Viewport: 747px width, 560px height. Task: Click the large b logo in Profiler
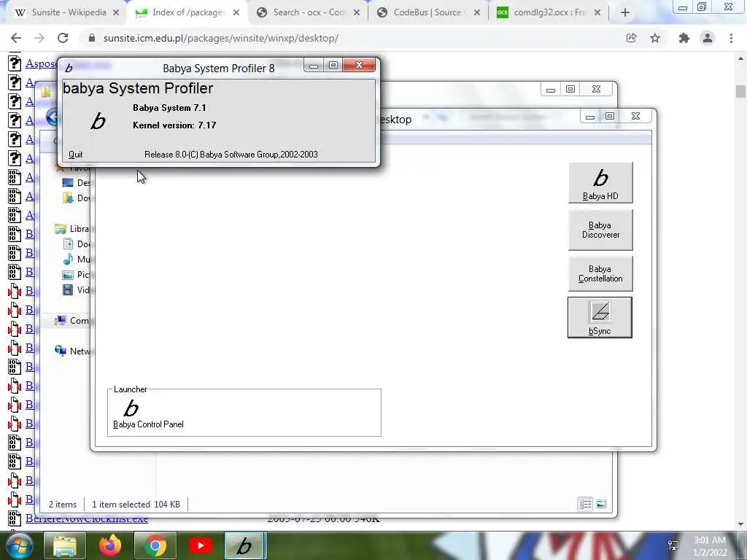98,121
